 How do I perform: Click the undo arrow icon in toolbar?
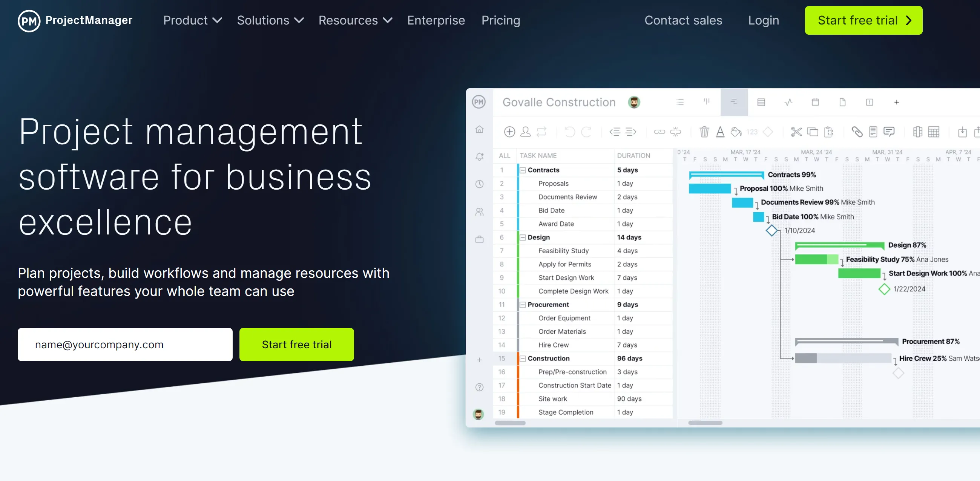click(569, 132)
